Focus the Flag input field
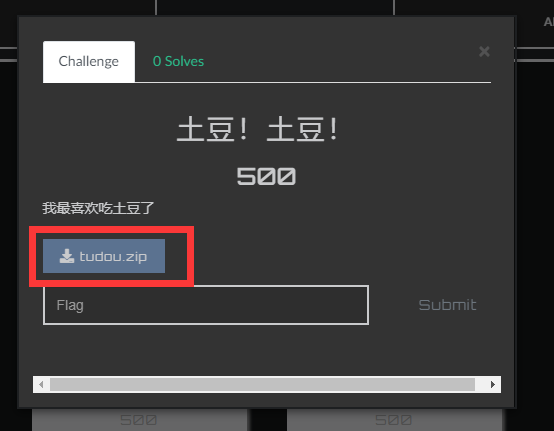The width and height of the screenshot is (554, 431). [206, 305]
